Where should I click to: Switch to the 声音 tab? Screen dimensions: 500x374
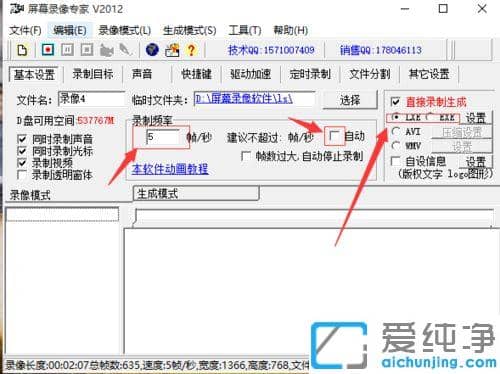click(x=142, y=74)
